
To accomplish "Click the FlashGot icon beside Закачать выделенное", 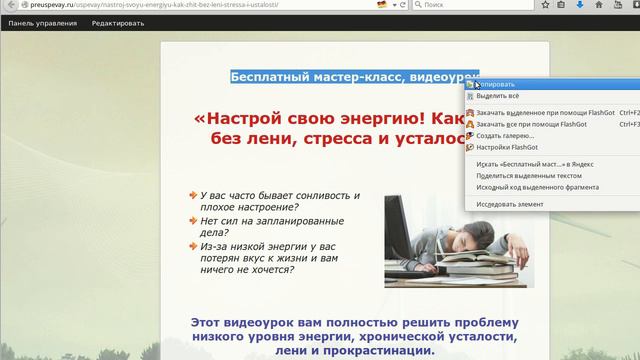I will point(470,113).
